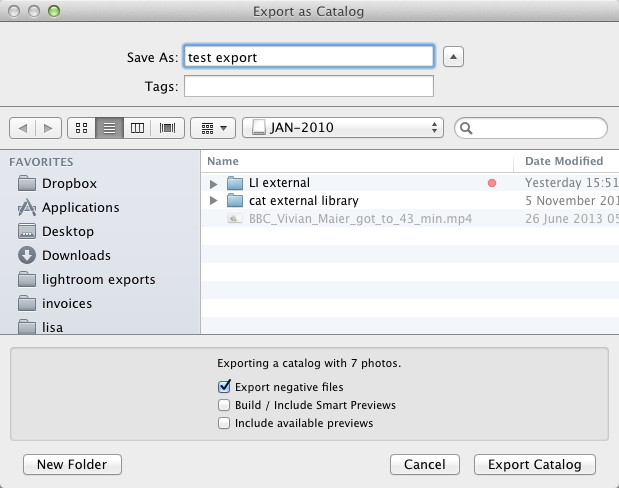Click the Export Catalog button
The image size is (619, 488).
pyautogui.click(x=535, y=464)
